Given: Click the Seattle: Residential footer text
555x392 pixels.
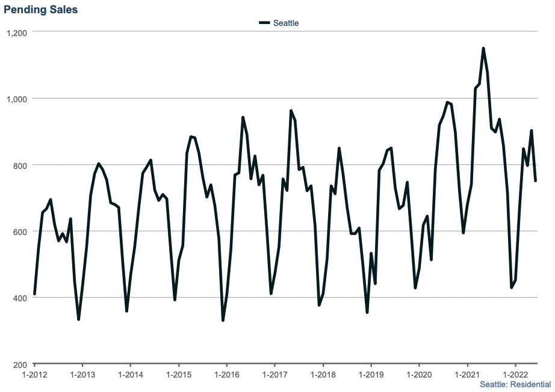Looking at the screenshot, I should [x=515, y=384].
